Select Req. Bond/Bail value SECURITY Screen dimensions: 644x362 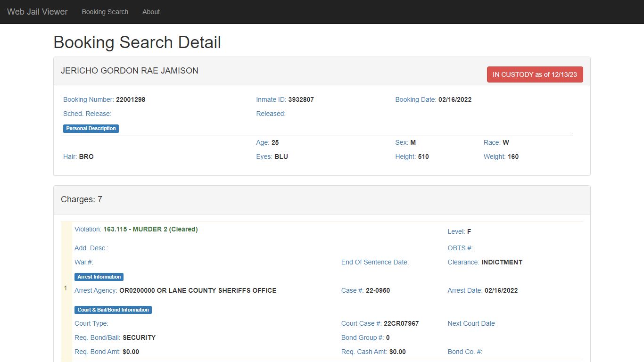coord(139,337)
